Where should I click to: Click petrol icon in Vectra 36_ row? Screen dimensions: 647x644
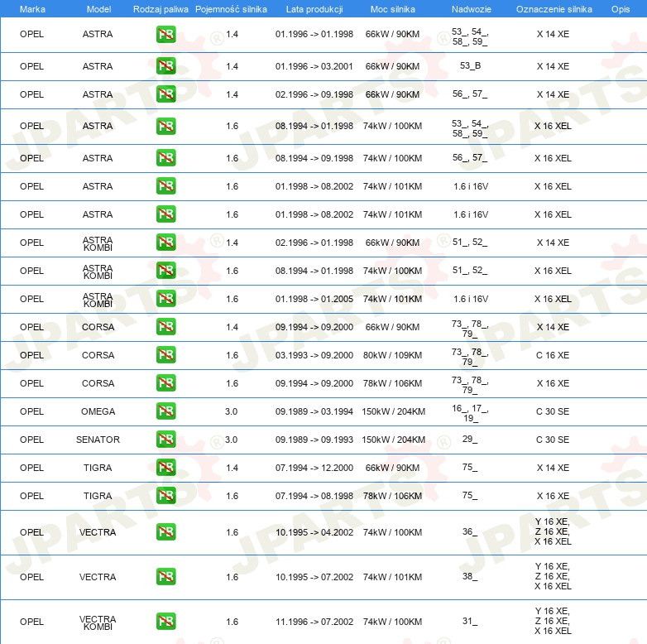[165, 531]
